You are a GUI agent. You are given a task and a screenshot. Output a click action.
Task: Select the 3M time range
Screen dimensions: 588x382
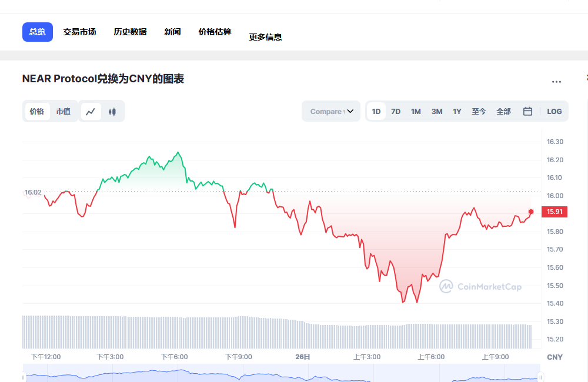(x=437, y=111)
